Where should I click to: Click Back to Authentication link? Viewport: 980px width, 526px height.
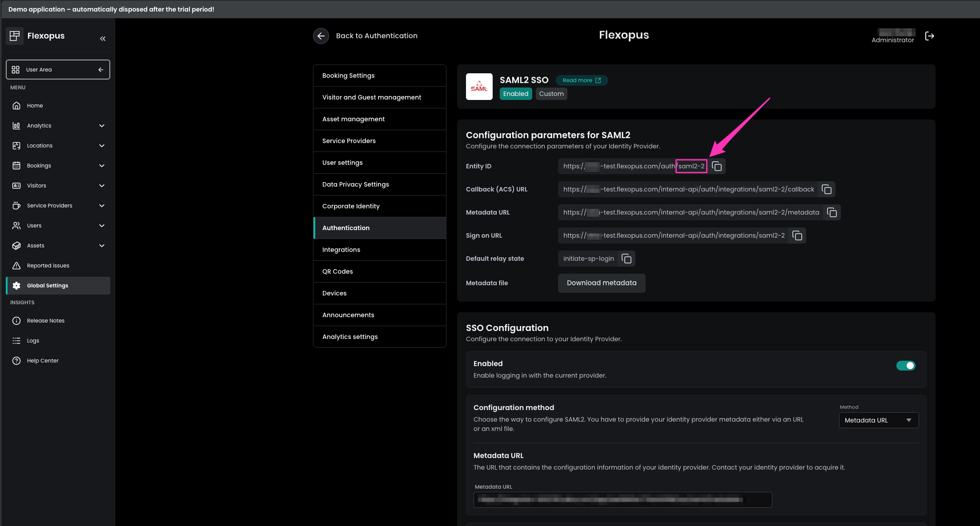[377, 36]
